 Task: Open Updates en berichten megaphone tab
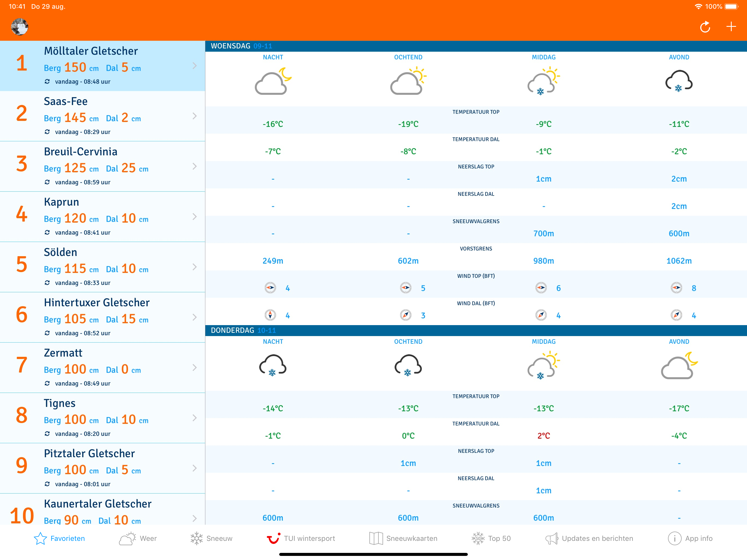pyautogui.click(x=589, y=538)
